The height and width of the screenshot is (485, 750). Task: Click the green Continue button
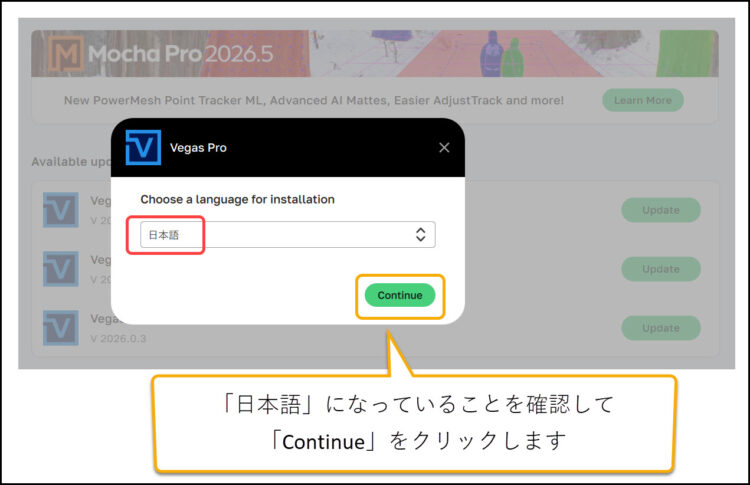coord(400,295)
